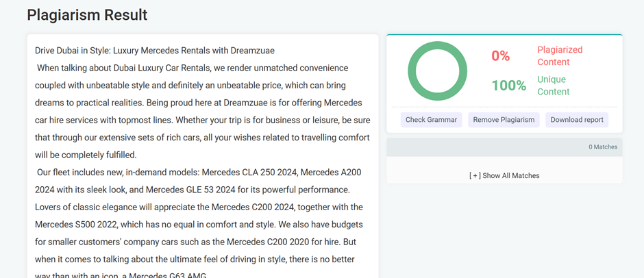Screen dimensions: 644x278
Task: Click the line starting 'When talking about Dubai'
Action: click(193, 68)
